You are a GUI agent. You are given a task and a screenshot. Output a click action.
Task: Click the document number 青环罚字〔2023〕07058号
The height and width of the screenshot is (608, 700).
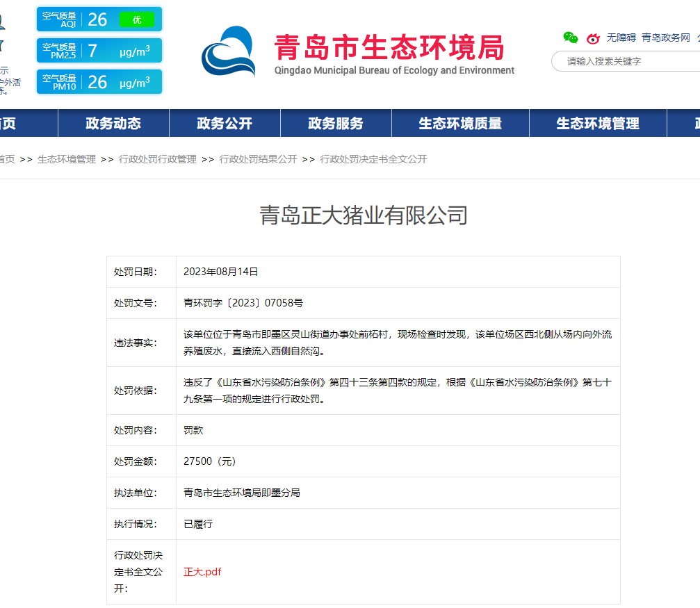tap(243, 303)
